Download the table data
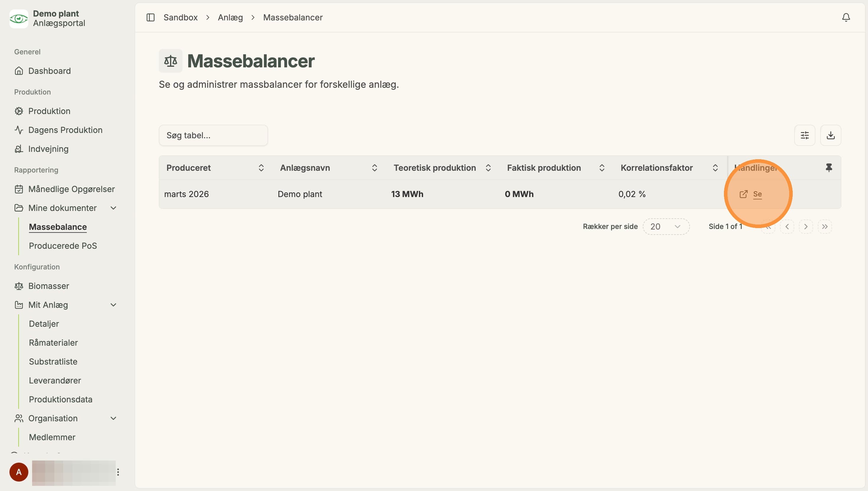 830,135
